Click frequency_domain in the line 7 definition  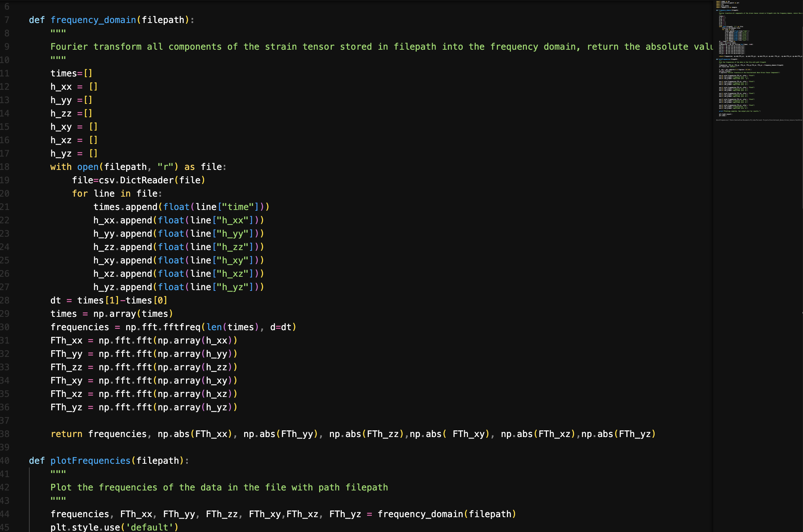(x=93, y=20)
